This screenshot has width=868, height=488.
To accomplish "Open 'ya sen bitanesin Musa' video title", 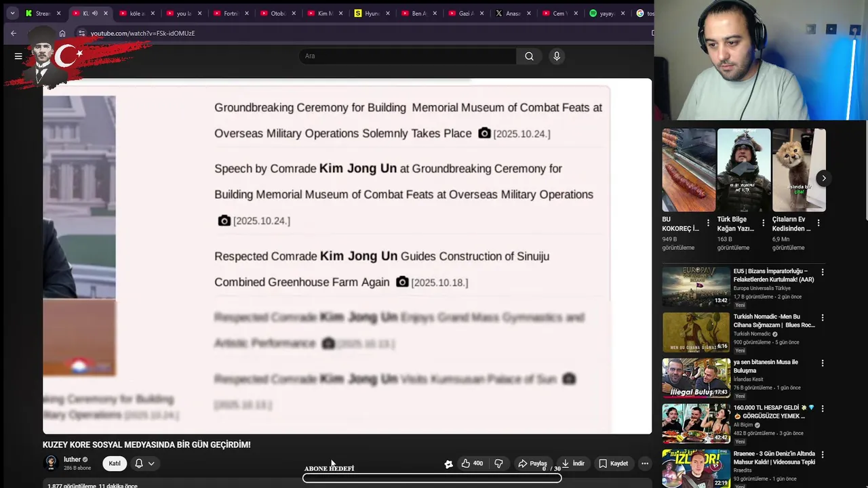I will point(766,367).
